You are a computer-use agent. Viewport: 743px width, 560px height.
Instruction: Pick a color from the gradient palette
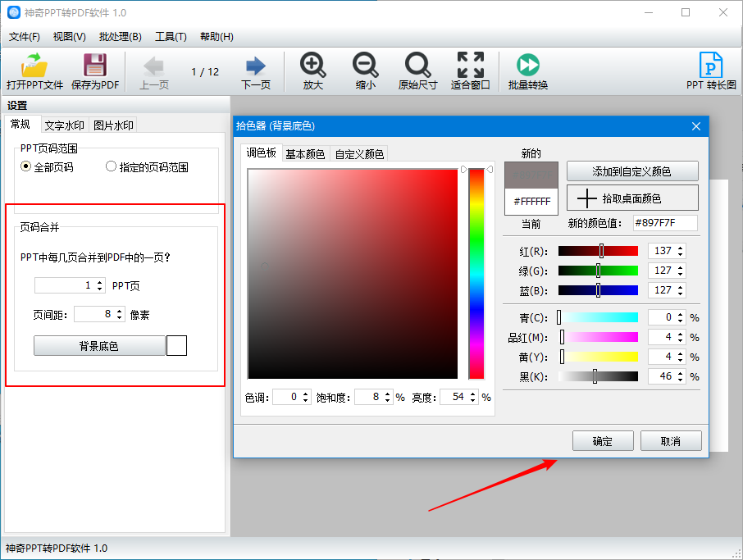coord(353,271)
